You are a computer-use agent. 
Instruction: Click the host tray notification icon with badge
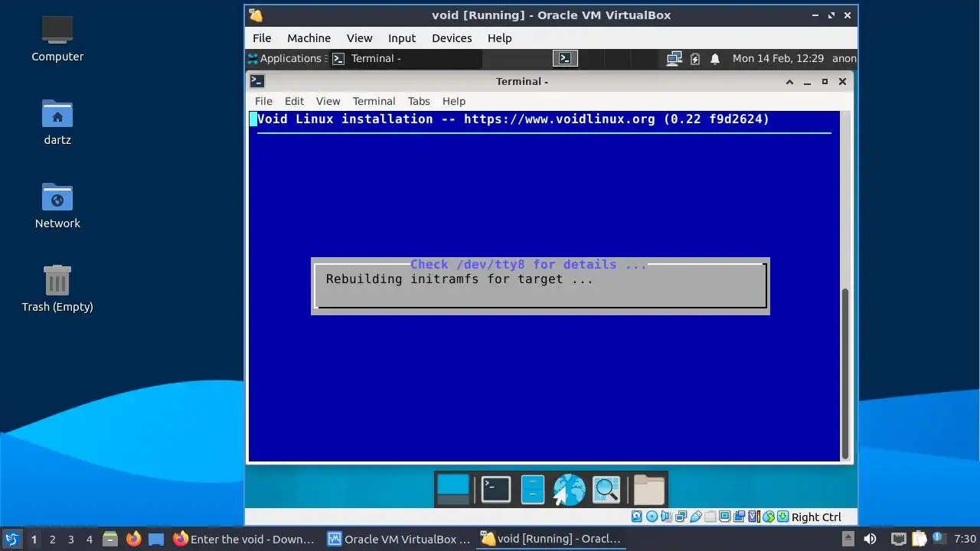coord(939,539)
